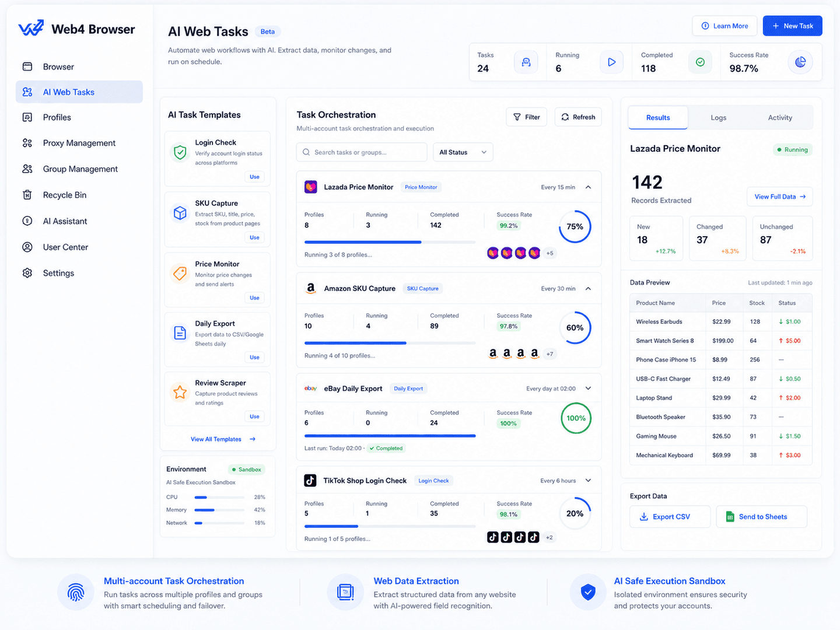Image resolution: width=840 pixels, height=630 pixels.
Task: Click the Running play icon in stats
Action: (611, 62)
